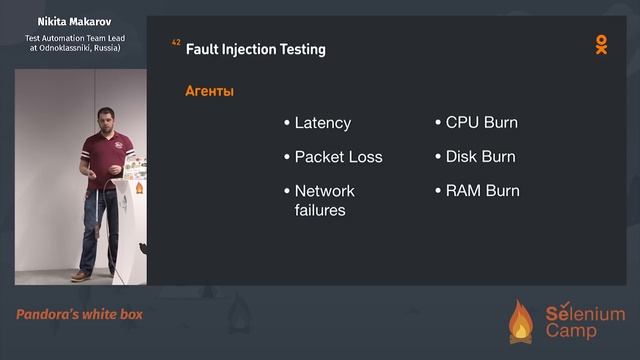Click the orange OK Odnoklassniki logo
Screen dimensions: 640x360
point(601,45)
